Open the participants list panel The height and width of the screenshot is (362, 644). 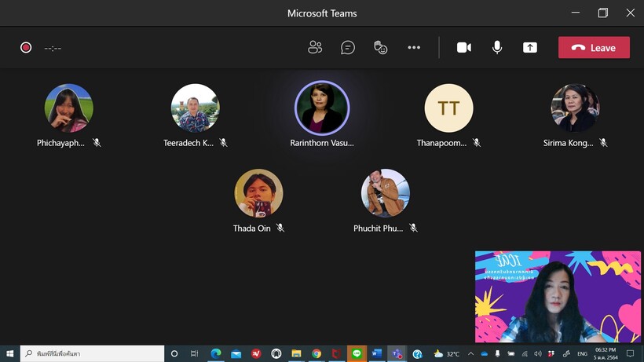pyautogui.click(x=315, y=48)
